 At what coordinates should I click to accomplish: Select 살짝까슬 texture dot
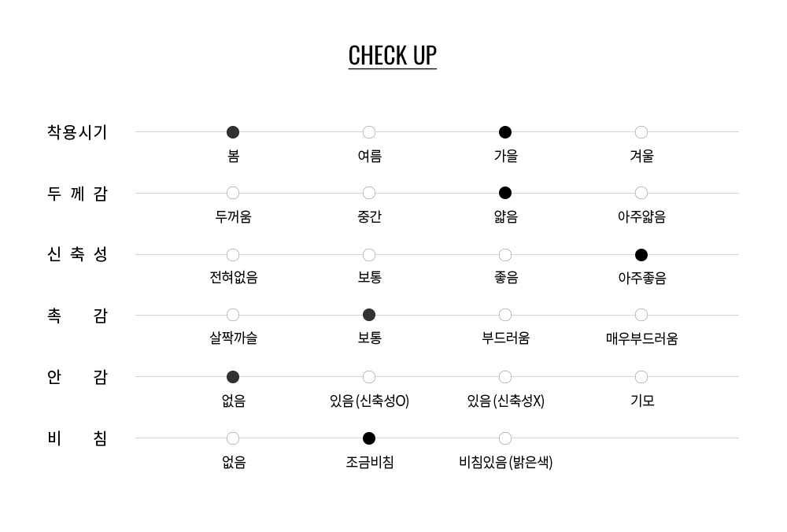[233, 315]
